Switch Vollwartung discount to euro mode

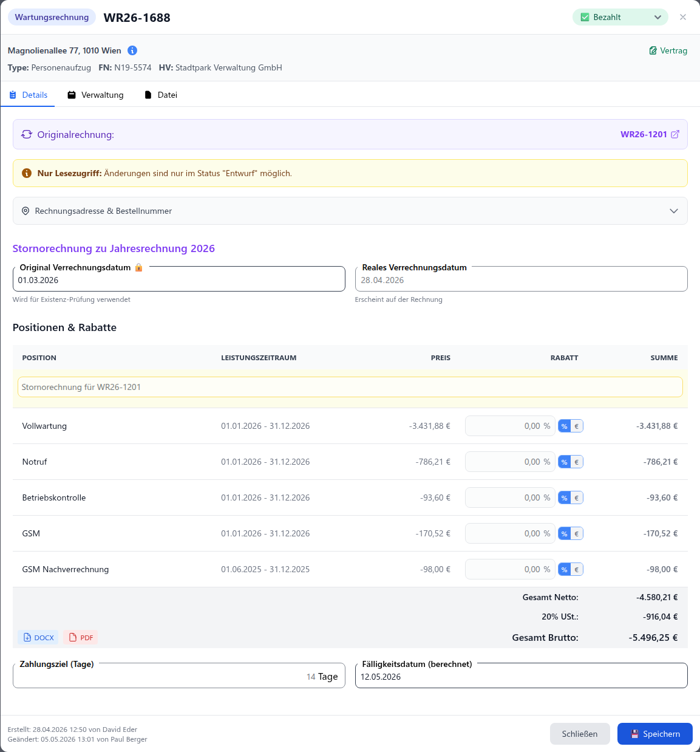click(577, 426)
